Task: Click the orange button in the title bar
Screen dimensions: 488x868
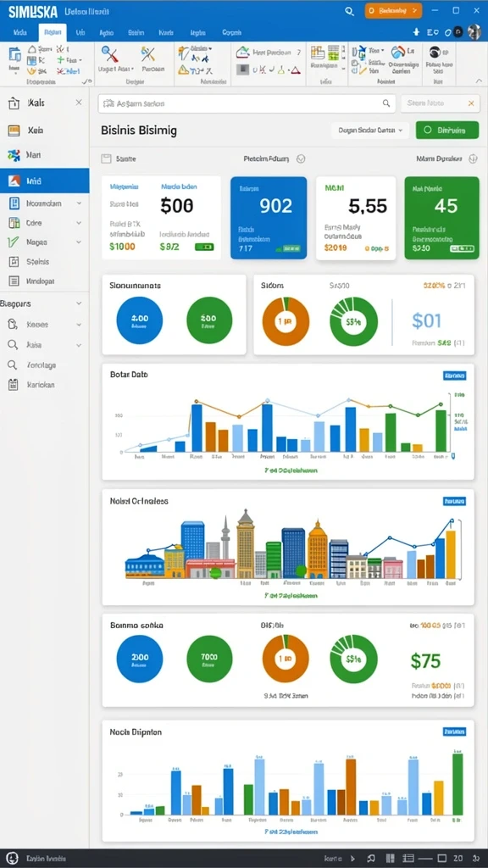Action: tap(393, 10)
